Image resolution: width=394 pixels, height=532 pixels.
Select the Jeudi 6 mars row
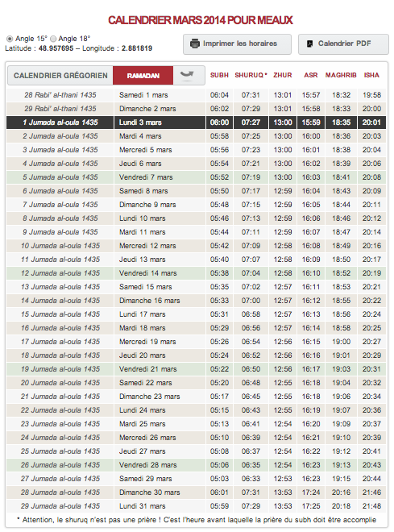196,164
